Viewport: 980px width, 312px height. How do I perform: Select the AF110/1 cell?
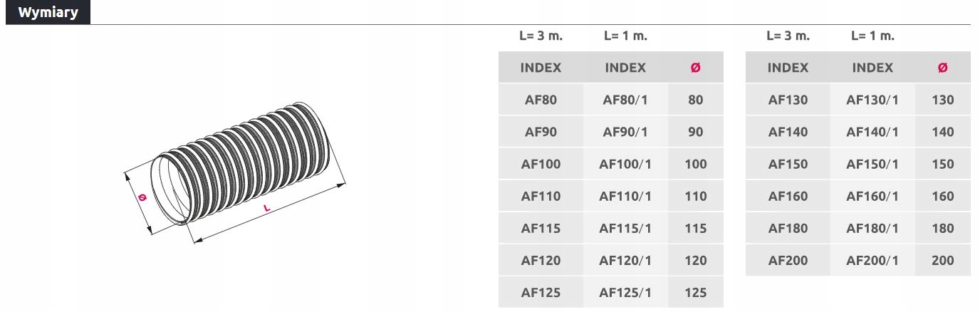[625, 196]
